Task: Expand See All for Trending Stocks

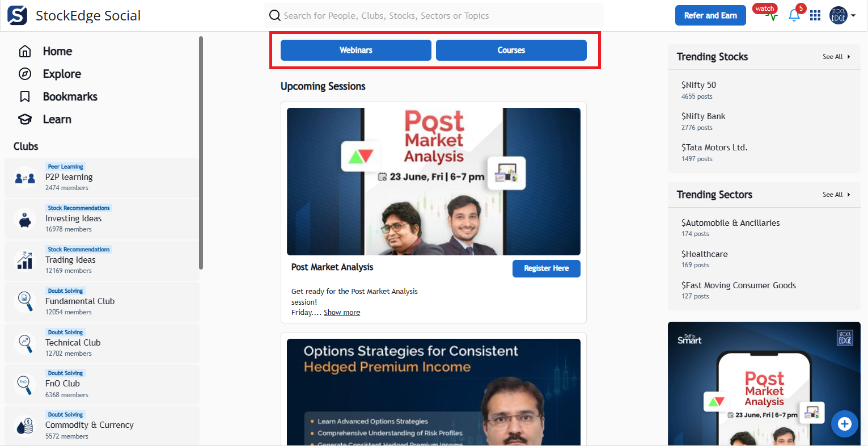Action: pos(836,57)
